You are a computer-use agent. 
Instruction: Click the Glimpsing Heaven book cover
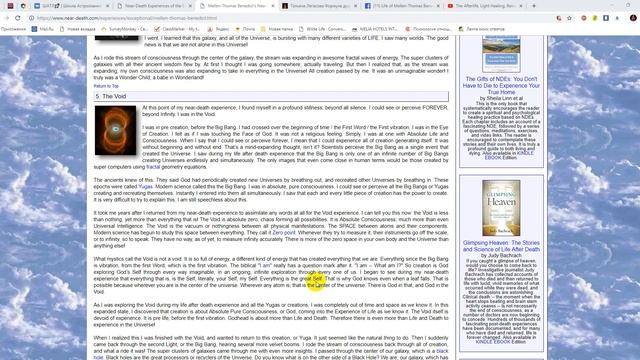501,208
